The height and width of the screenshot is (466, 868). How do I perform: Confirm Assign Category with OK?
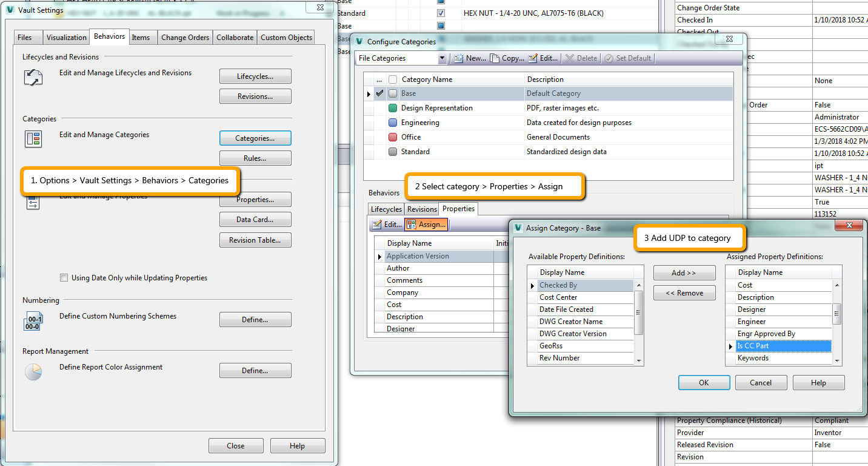click(704, 383)
